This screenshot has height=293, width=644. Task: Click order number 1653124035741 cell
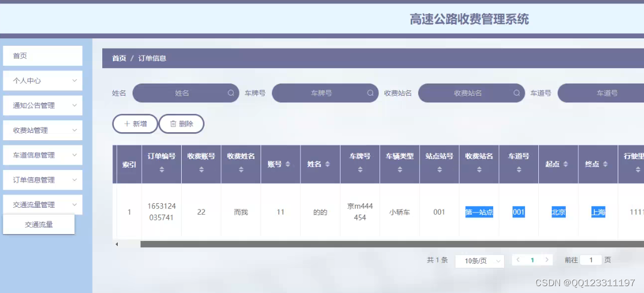161,212
